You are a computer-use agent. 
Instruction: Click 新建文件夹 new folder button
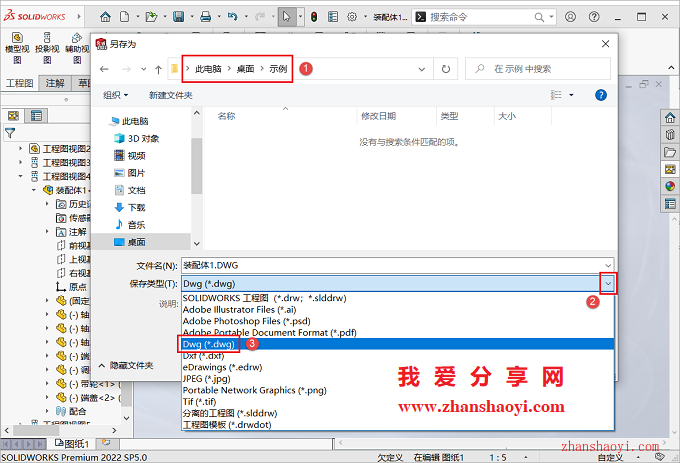click(x=170, y=95)
